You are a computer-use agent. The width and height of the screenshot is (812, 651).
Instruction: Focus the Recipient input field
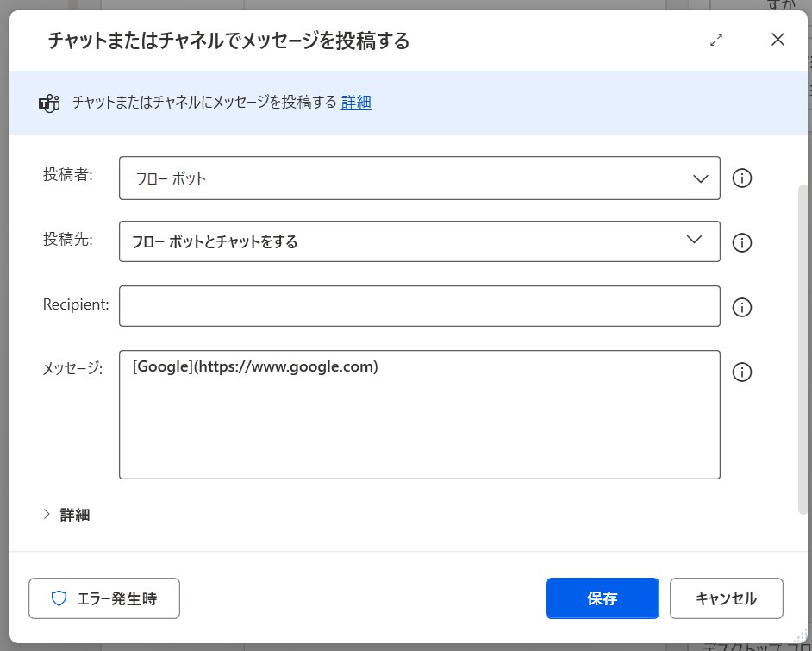point(420,306)
